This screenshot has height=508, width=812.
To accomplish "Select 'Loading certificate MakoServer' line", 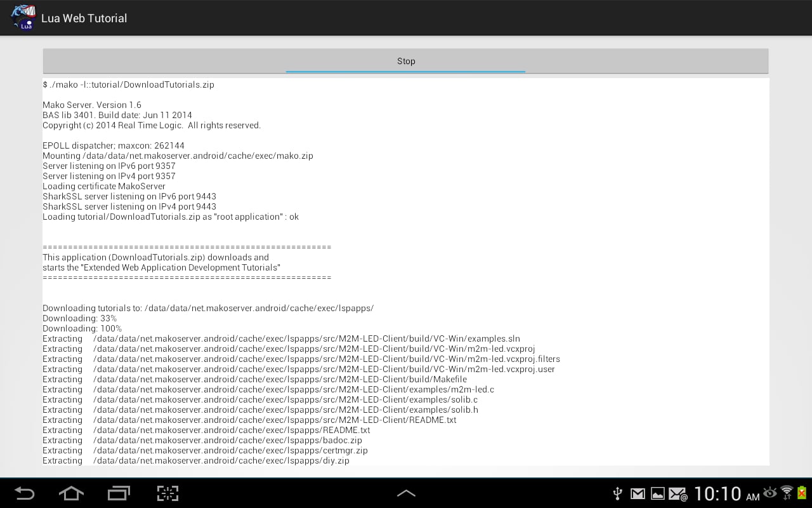I will point(104,186).
